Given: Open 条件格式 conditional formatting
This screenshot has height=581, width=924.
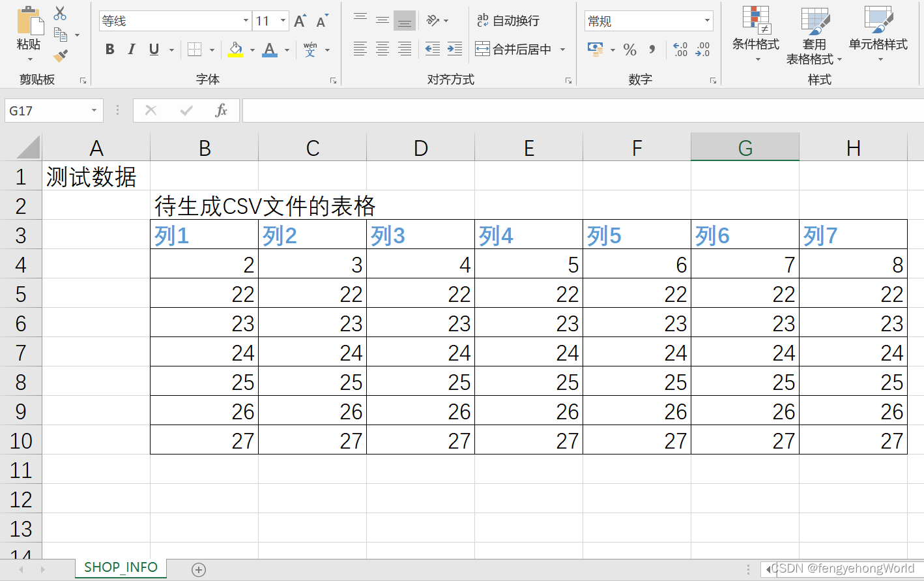Looking at the screenshot, I should [756, 33].
